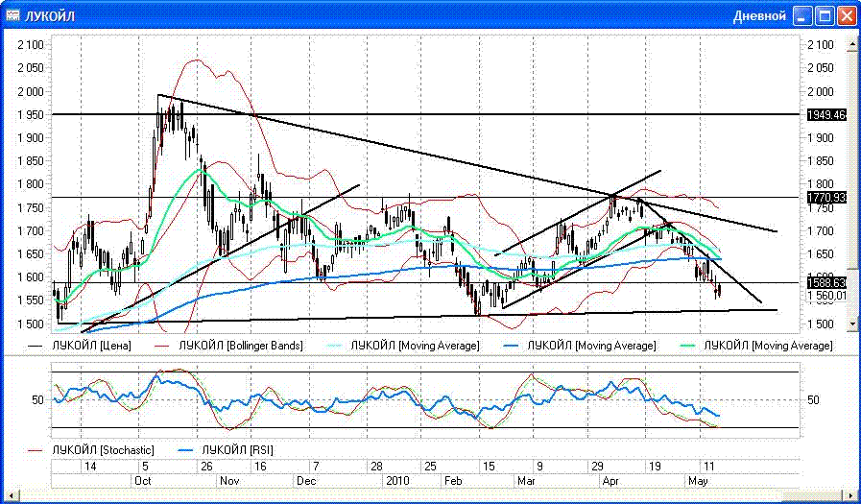Viewport: 861px width, 504px height.
Task: Click the Nov month label on time axis
Action: point(229,481)
